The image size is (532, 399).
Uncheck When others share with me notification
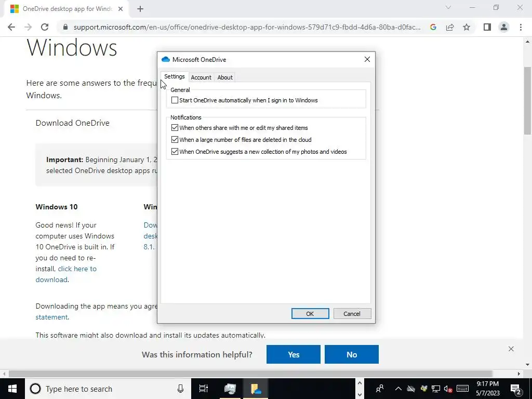(x=175, y=128)
